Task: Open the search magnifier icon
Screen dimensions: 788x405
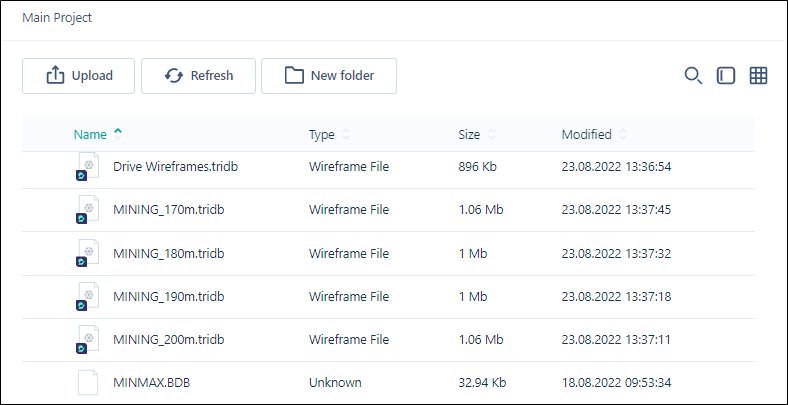Action: point(693,76)
